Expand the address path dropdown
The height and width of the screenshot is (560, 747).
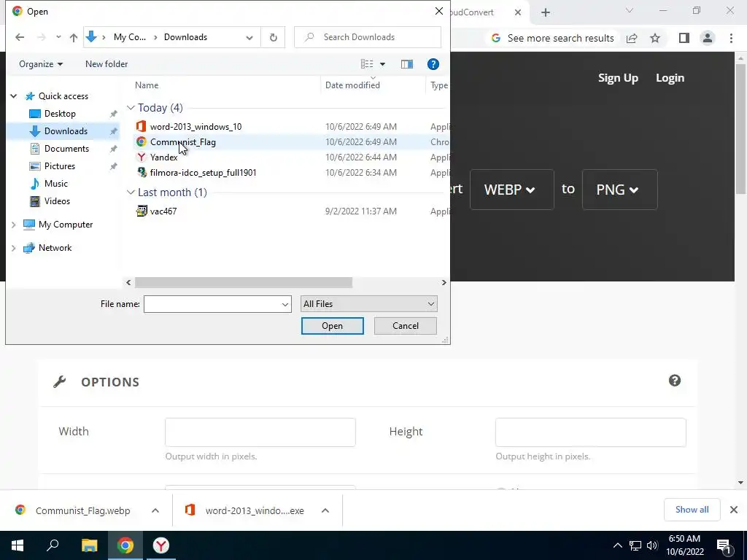pos(249,37)
